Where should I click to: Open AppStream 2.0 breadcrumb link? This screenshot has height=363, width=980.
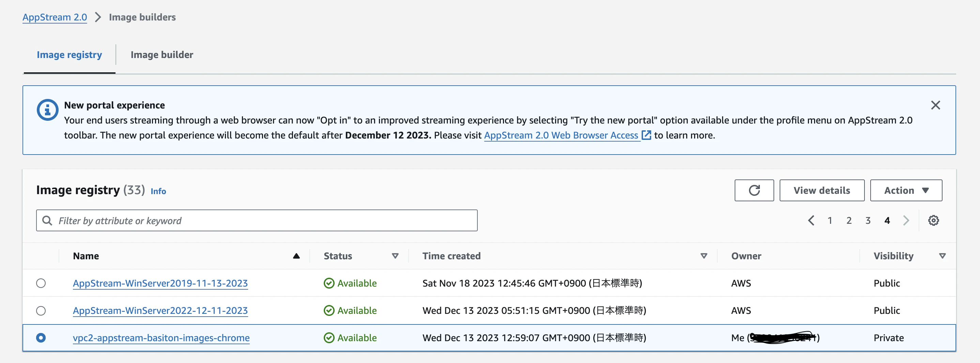[x=55, y=17]
